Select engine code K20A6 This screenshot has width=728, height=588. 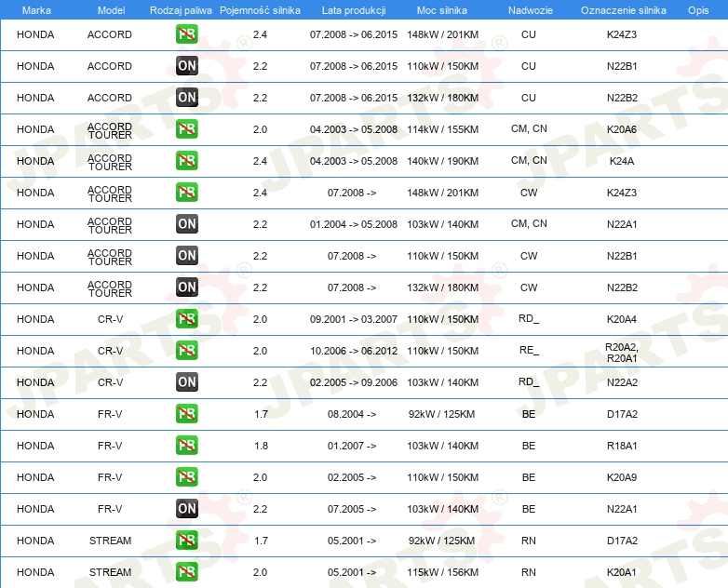coord(622,129)
